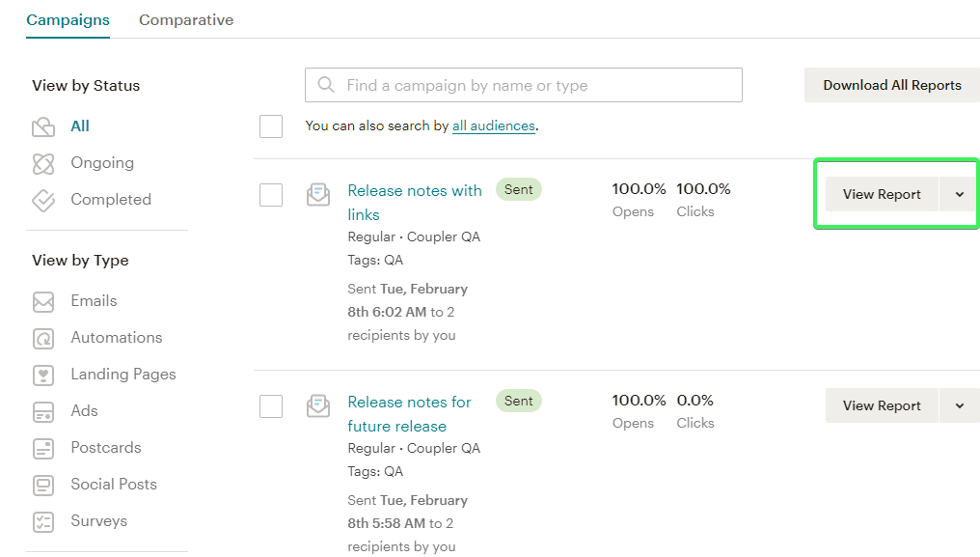Show Landing Pages type

(x=123, y=375)
